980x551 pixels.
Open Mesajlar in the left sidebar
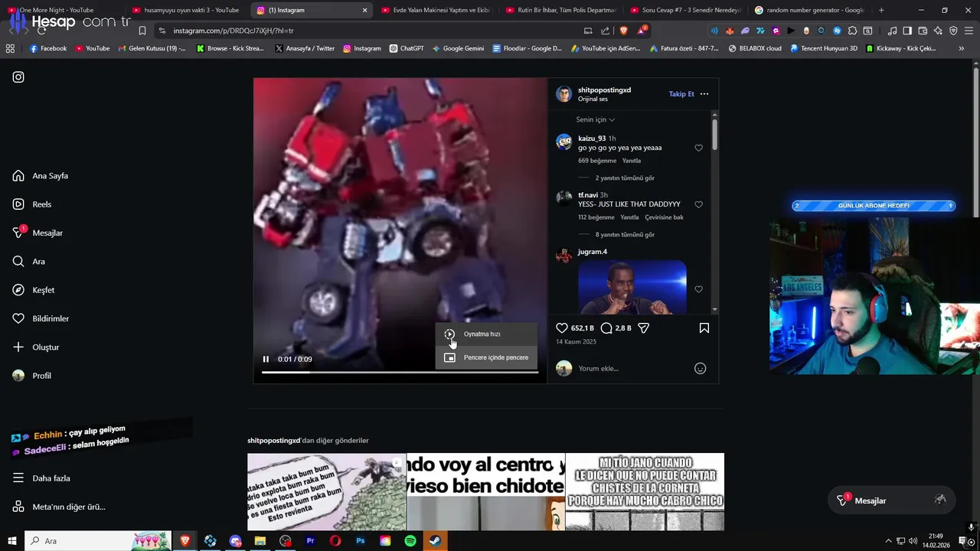tap(38, 233)
